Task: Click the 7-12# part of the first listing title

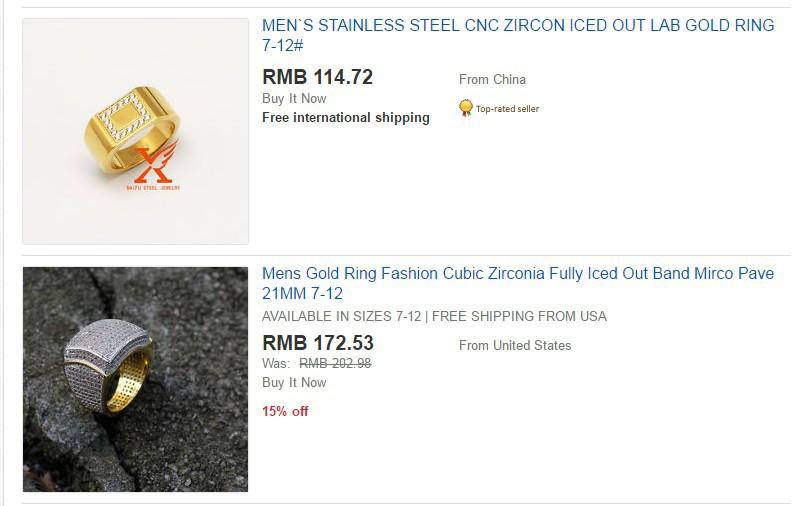Action: point(282,45)
